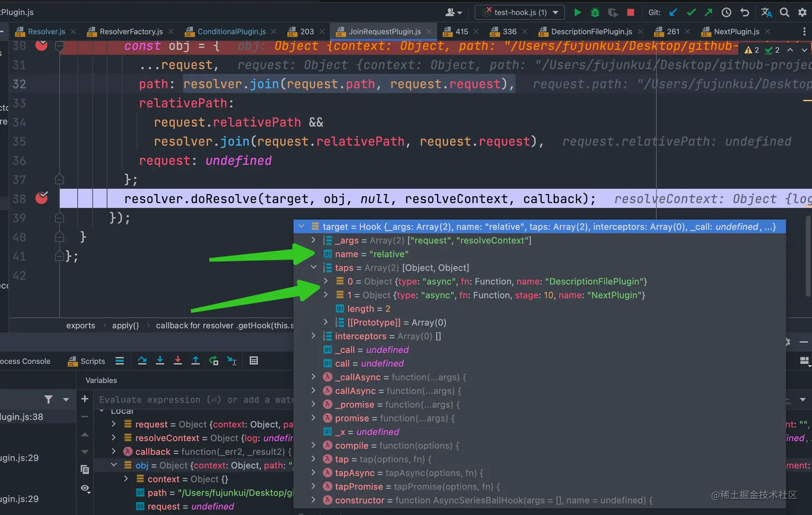Screen dimensions: 812x515
Task: Toggle the breakpoint on line 38
Action: [41, 198]
